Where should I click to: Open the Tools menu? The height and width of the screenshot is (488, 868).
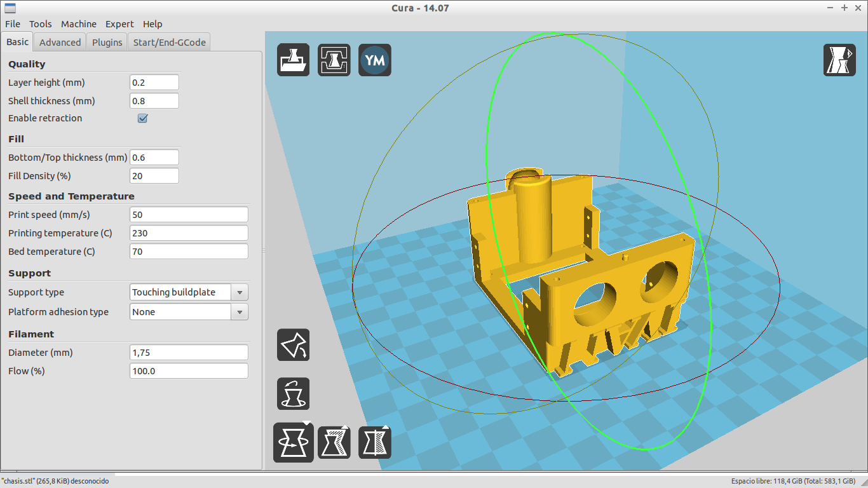tap(41, 24)
